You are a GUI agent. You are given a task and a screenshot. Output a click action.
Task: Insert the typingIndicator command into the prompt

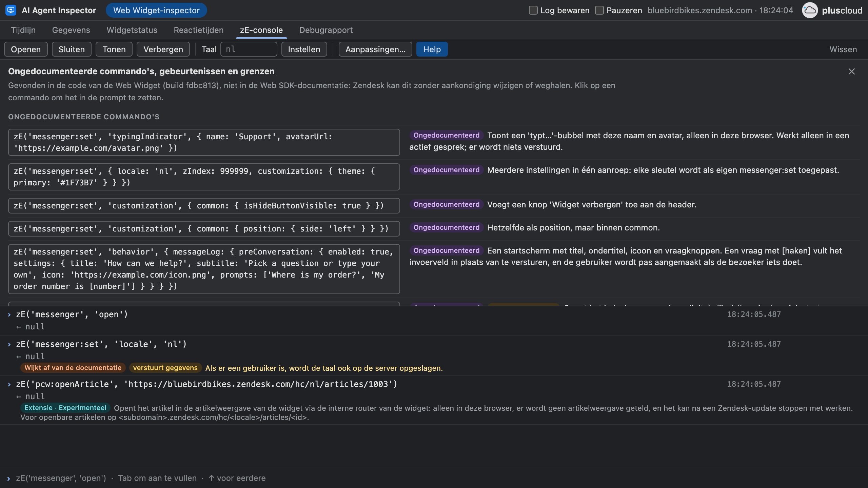[x=204, y=142]
